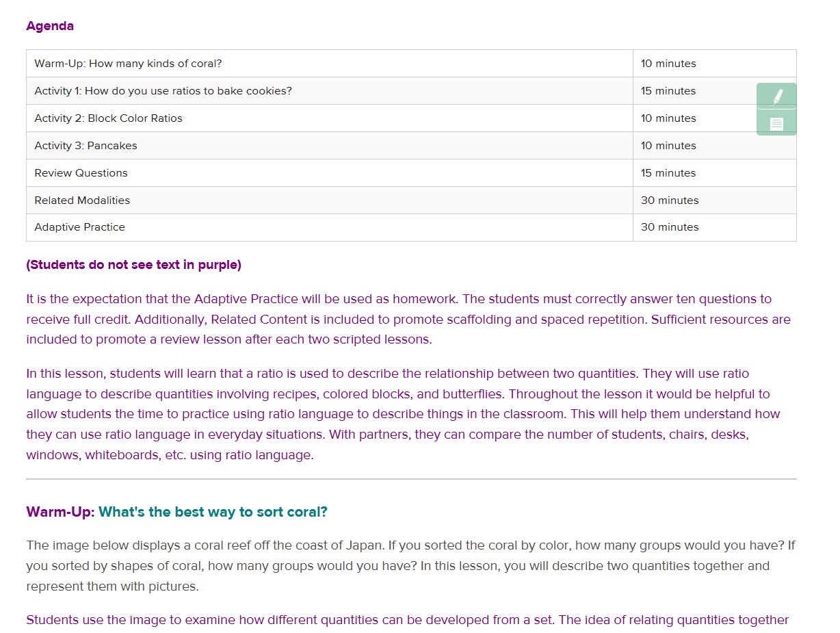The height and width of the screenshot is (633, 840).
Task: Select the 'Warm-Up: How many kinds of coral?' row
Action: (x=411, y=64)
